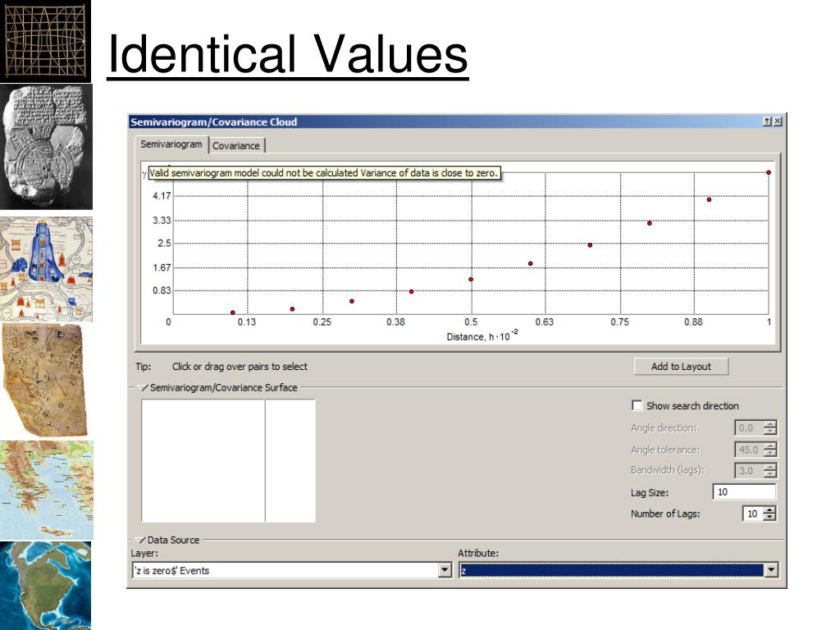The width and height of the screenshot is (840, 630).
Task: Click the medieval illustrated map thumbnail
Action: (46, 269)
